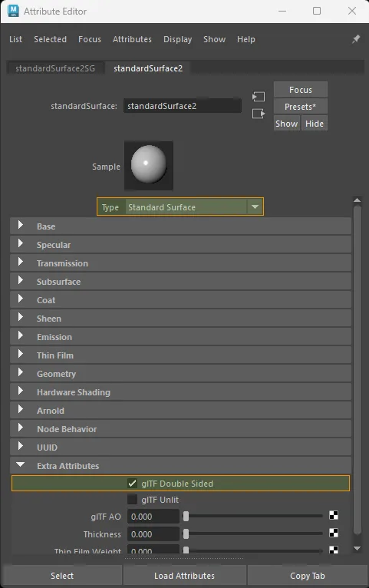
Task: Click the scrollbar up arrow
Action: click(357, 200)
